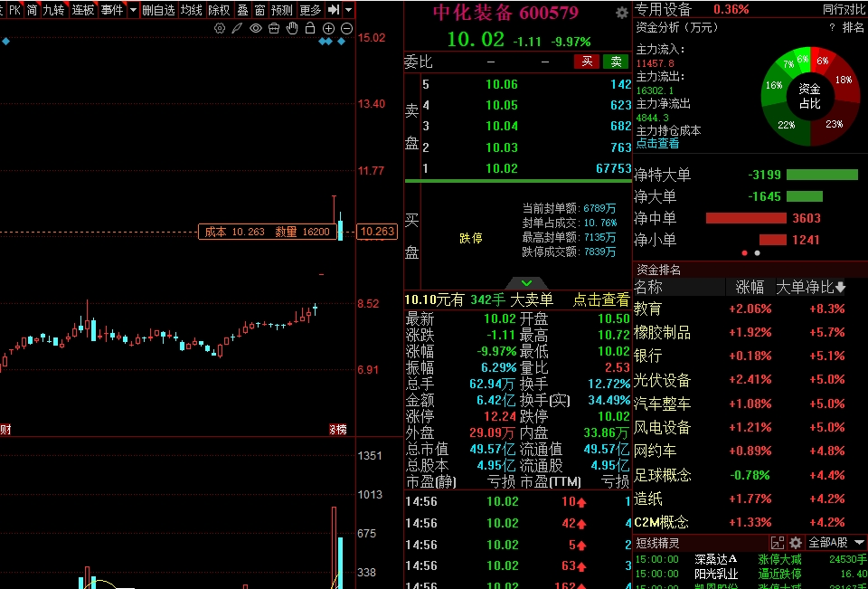
Task: Click 点击查看 link for large sell orders
Action: (601, 299)
